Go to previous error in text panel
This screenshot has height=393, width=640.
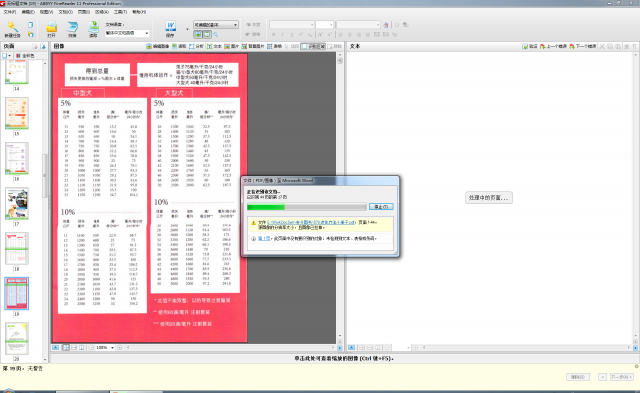pyautogui.click(x=553, y=47)
